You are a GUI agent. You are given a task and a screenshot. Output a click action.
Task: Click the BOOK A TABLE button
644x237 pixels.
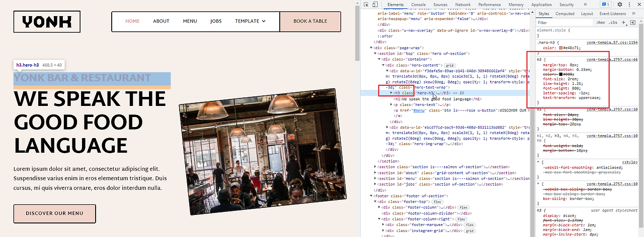(310, 21)
